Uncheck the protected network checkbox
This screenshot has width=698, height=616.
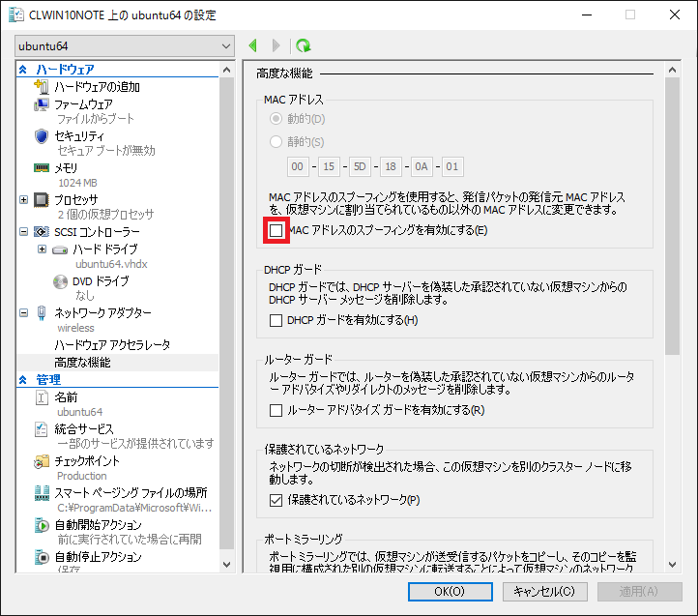click(x=276, y=500)
